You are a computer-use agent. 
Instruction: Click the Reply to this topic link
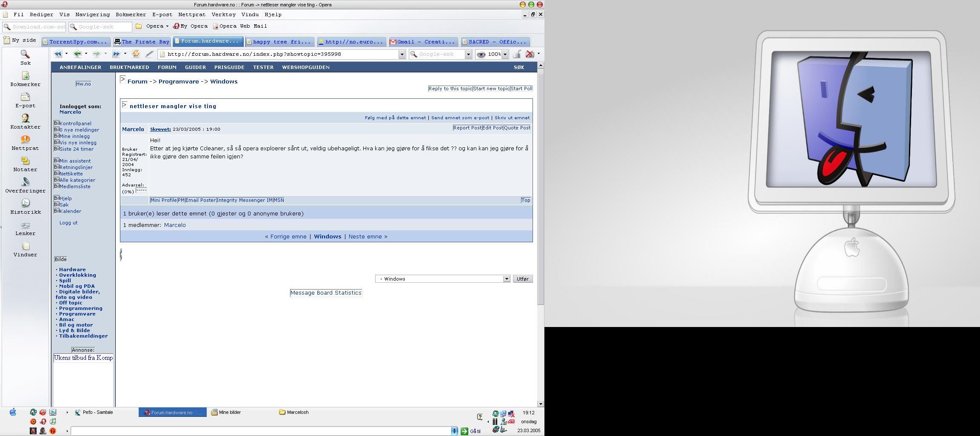click(x=450, y=89)
